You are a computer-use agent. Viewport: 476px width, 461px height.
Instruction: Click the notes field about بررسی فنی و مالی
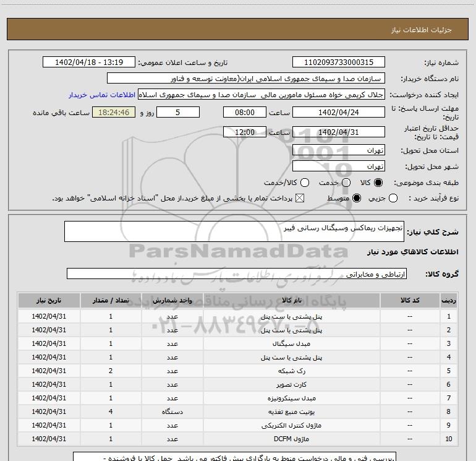pos(234,457)
